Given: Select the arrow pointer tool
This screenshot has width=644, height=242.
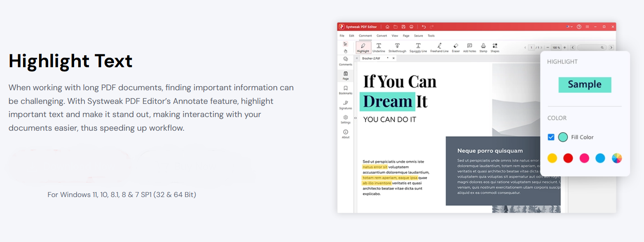Looking at the screenshot, I should tap(345, 44).
